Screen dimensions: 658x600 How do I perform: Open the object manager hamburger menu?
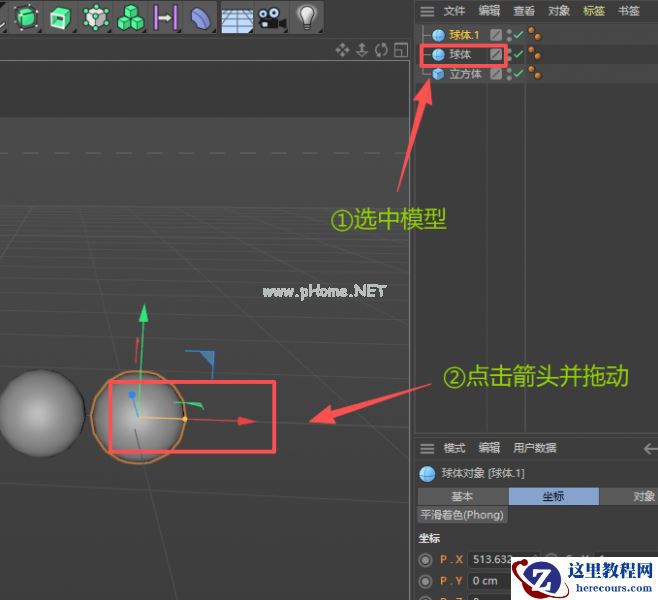click(x=427, y=11)
